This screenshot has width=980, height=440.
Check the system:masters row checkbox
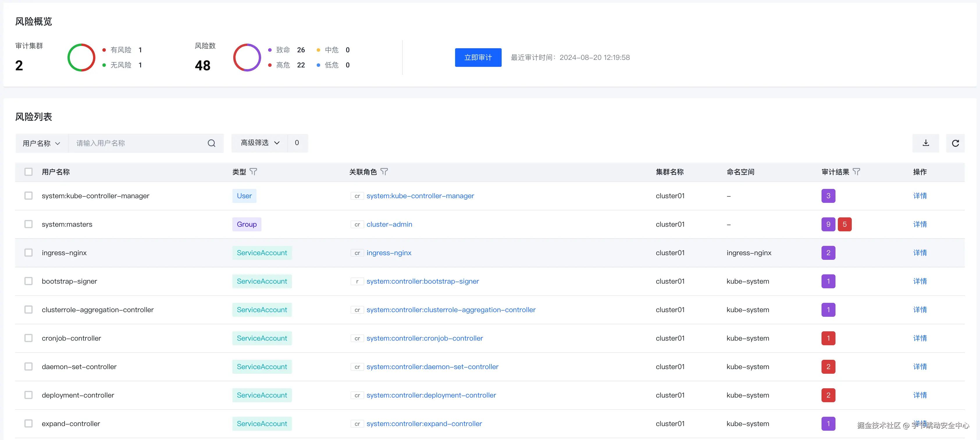pyautogui.click(x=28, y=224)
